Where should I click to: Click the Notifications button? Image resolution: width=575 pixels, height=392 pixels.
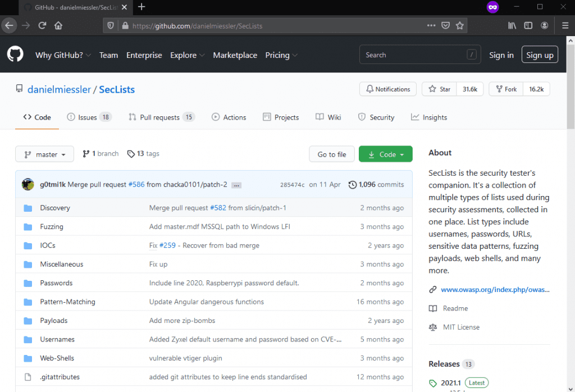pos(388,89)
